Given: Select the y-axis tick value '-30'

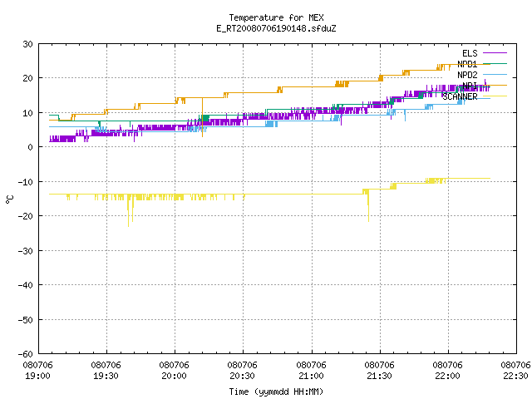Looking at the screenshot, I should (x=26, y=251).
